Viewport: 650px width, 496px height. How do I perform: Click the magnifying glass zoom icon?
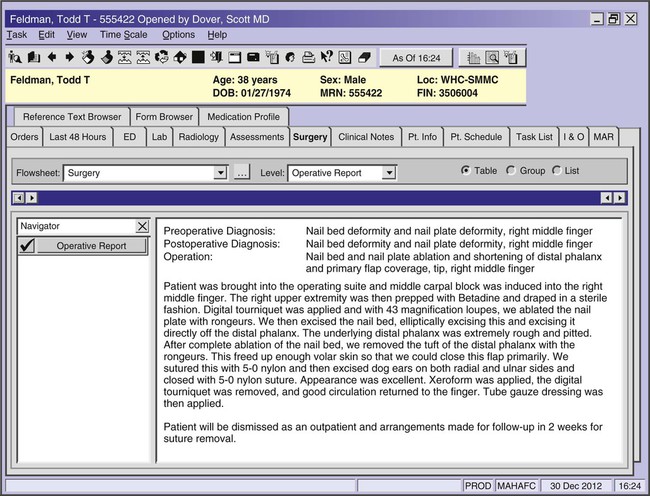tap(492, 58)
